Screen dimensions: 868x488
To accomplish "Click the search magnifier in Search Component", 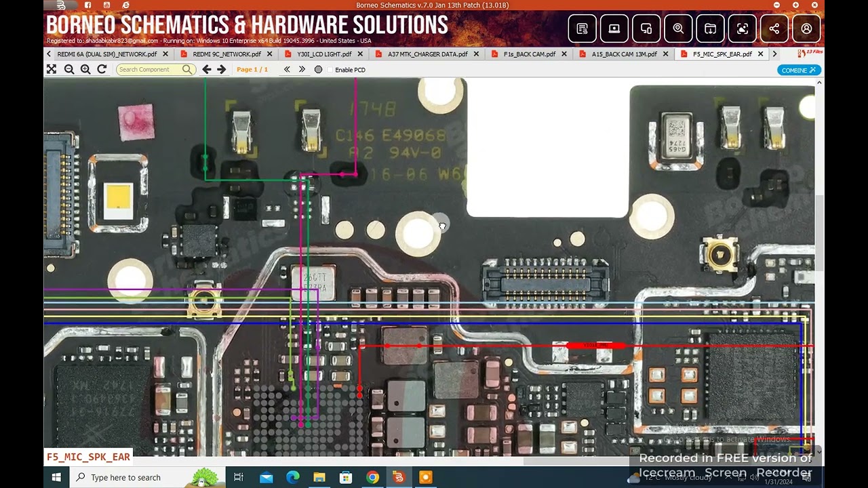I will coord(187,69).
